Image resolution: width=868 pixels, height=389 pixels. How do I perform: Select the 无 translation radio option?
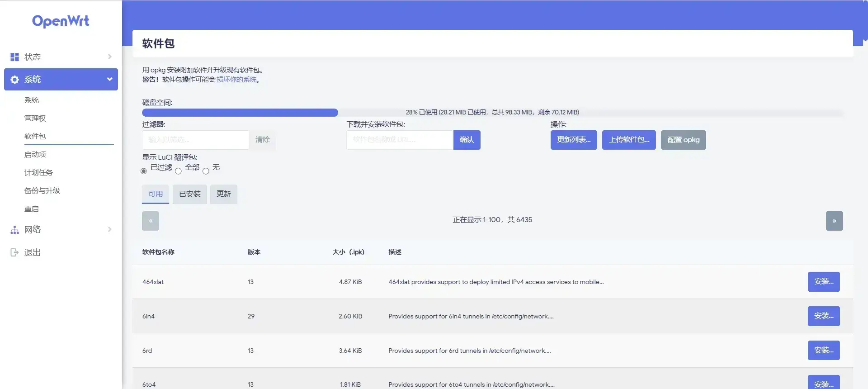point(206,171)
